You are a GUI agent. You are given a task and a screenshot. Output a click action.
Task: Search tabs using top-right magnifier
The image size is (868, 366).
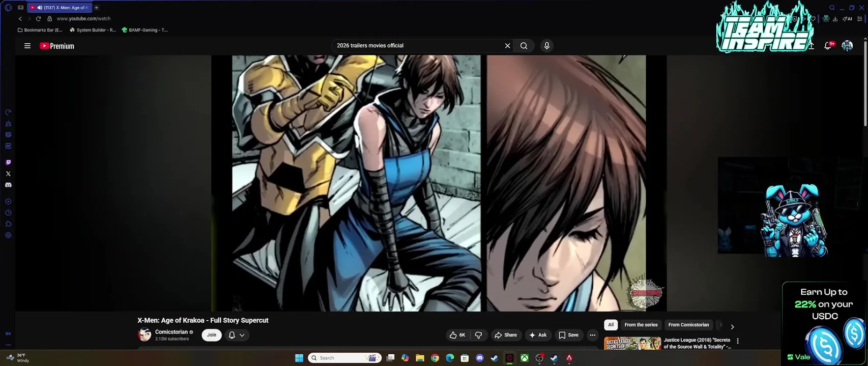[832, 8]
